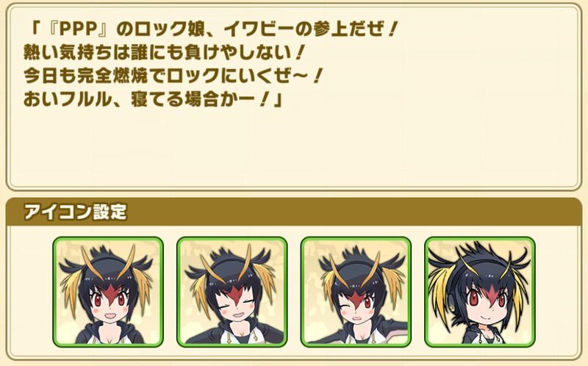Choose the closed-eyes laughing Iwabi icon
This screenshot has width=588, height=366.
pyautogui.click(x=232, y=292)
